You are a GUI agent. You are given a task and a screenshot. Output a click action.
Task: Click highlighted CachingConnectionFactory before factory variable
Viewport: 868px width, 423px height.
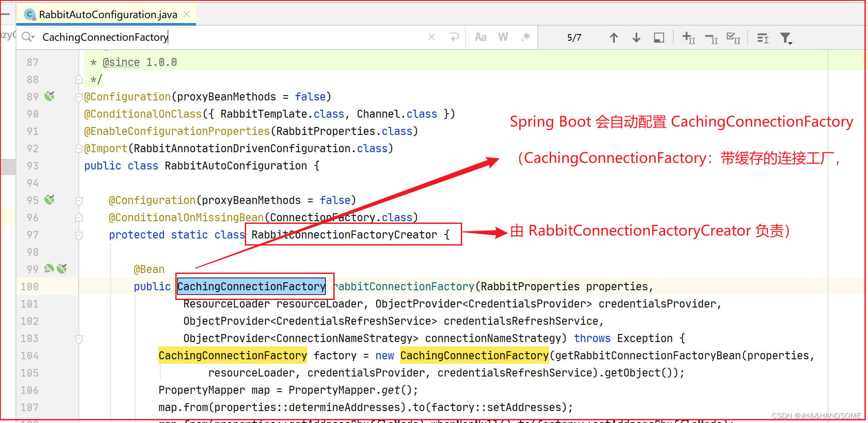pos(233,356)
